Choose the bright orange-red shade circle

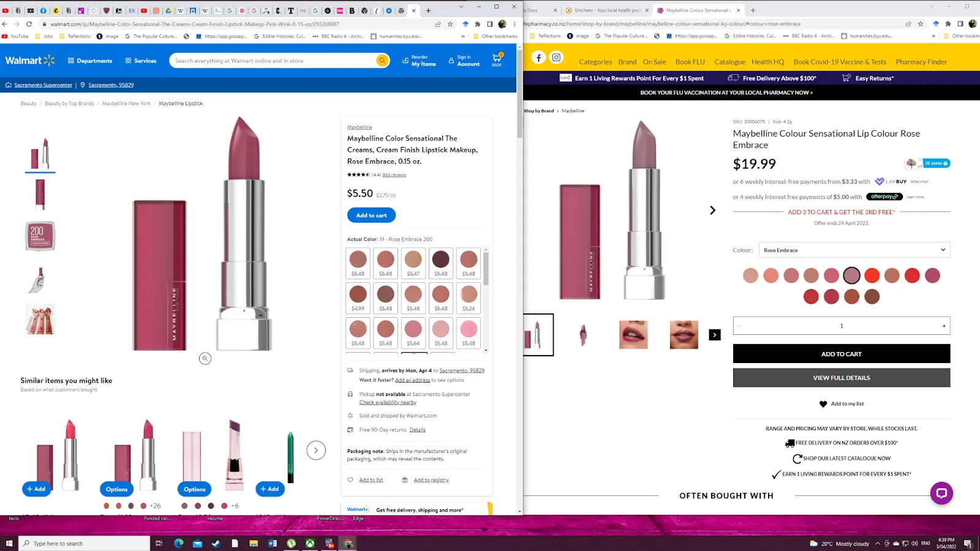(x=872, y=275)
